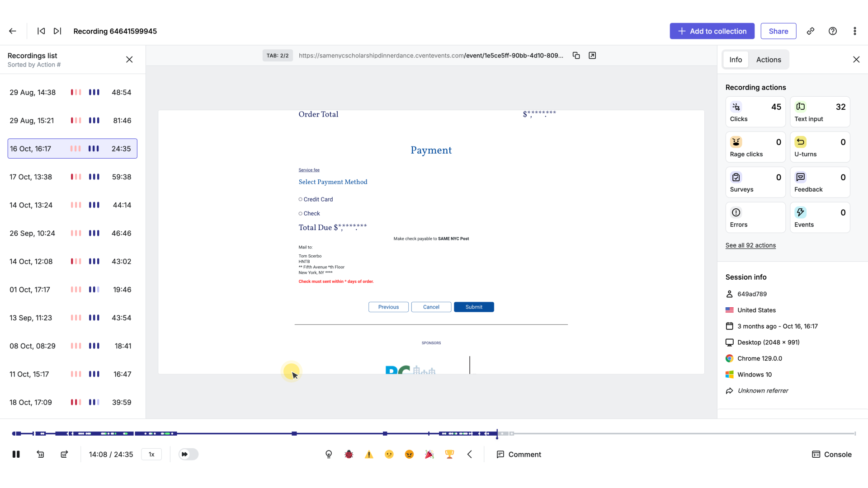Switch to the Actions tab

coord(769,60)
